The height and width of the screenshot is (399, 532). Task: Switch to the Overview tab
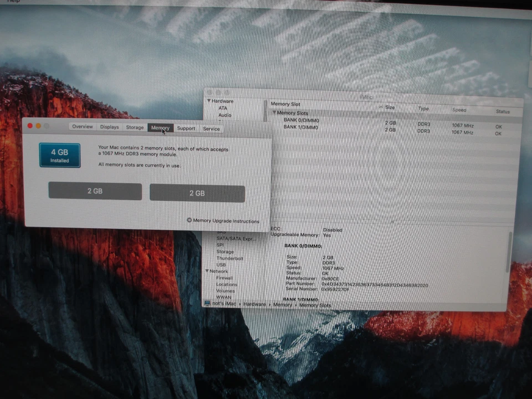83,126
